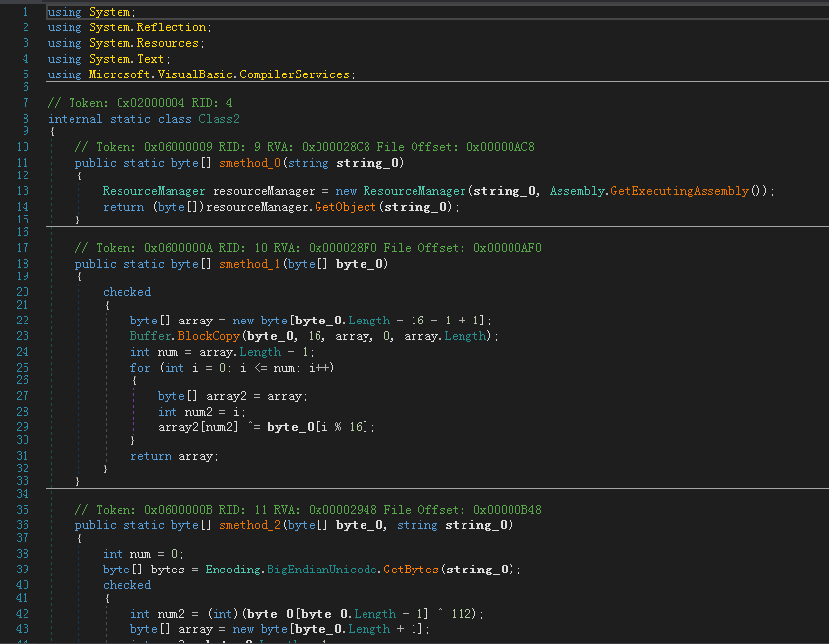The width and height of the screenshot is (829, 644).
Task: Click the Assembly type on line 13
Action: (x=577, y=191)
